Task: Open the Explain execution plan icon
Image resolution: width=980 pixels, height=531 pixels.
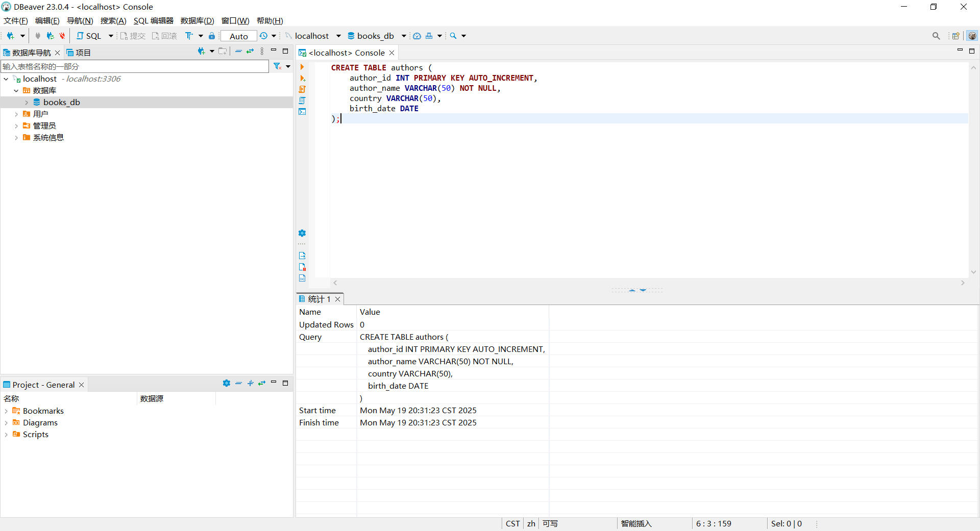Action: click(302, 100)
